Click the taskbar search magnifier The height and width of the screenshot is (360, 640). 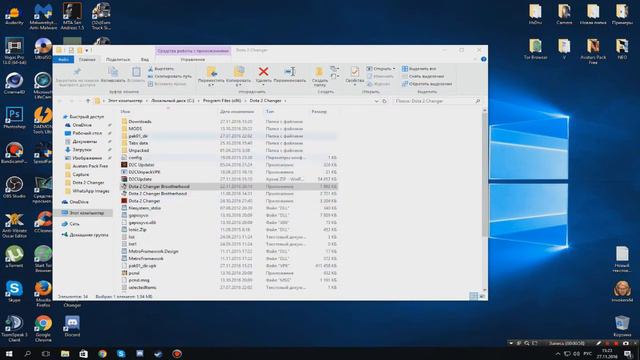[x=27, y=353]
